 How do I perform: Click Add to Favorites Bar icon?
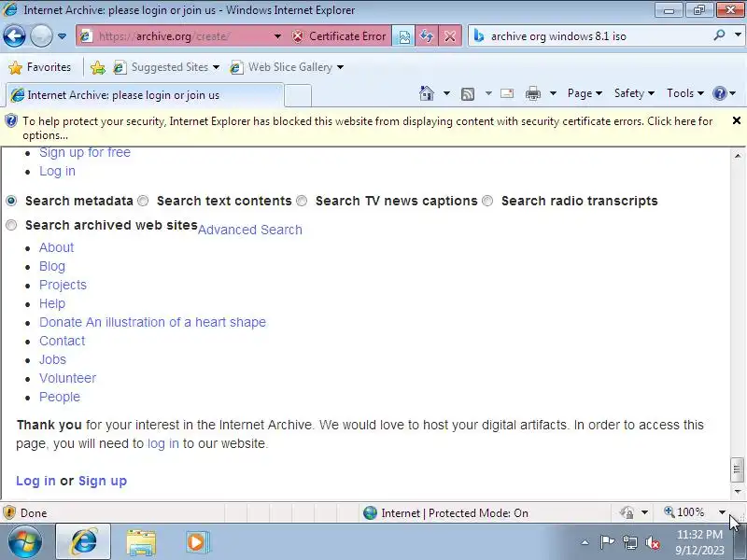point(98,67)
